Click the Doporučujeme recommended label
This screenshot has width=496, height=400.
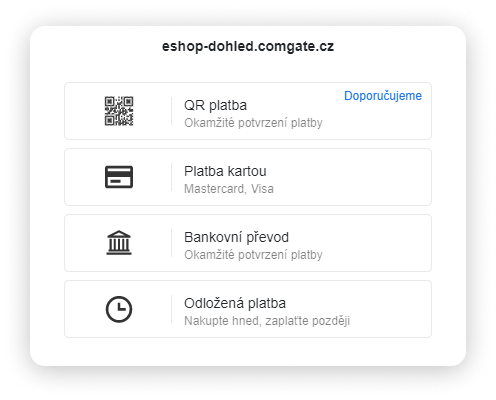[383, 96]
